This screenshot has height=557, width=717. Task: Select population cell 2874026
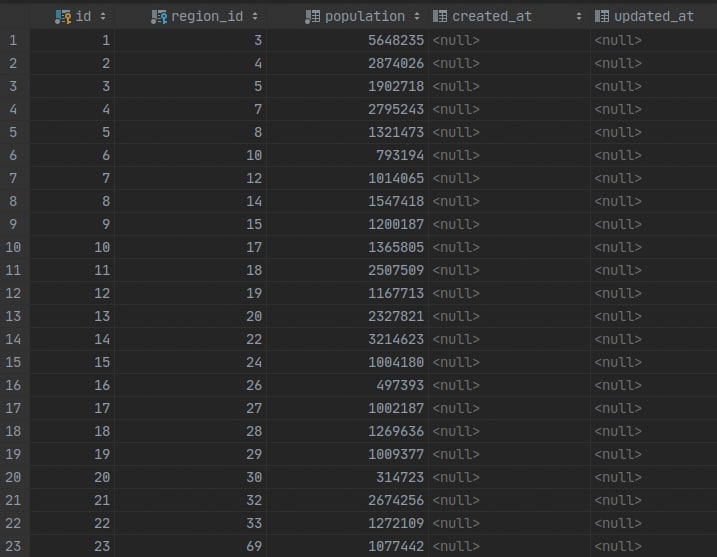[x=348, y=63]
